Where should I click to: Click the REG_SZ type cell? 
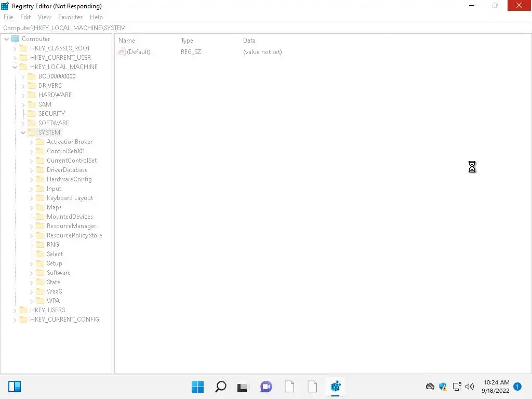coord(191,52)
